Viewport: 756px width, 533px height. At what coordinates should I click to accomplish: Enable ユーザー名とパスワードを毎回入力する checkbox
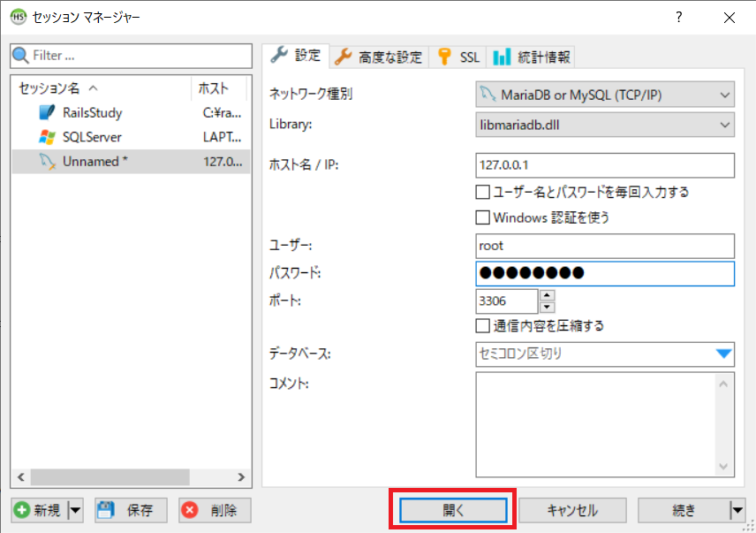coord(482,192)
